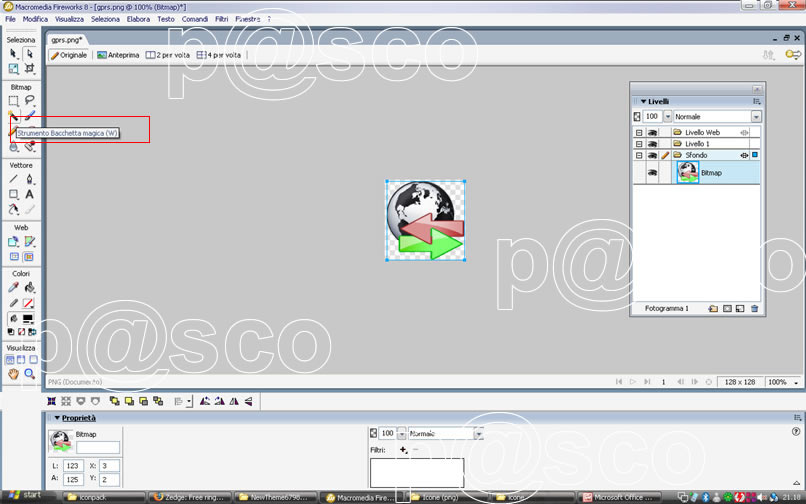This screenshot has width=806, height=504.
Task: Select the Marquee tool
Action: point(13,101)
